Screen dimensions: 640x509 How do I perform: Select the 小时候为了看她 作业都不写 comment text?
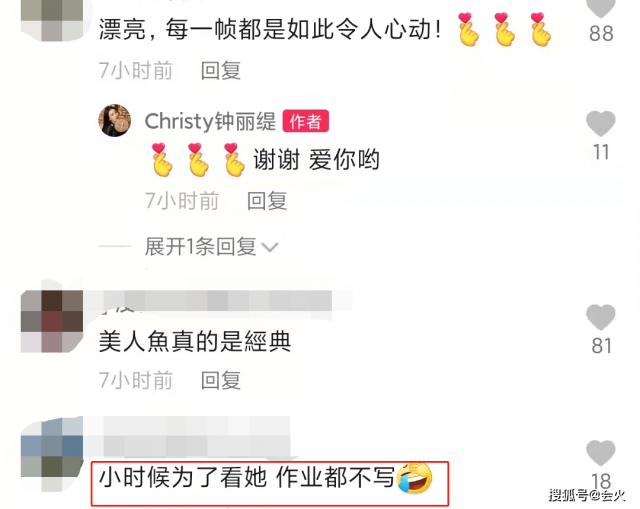pos(246,477)
